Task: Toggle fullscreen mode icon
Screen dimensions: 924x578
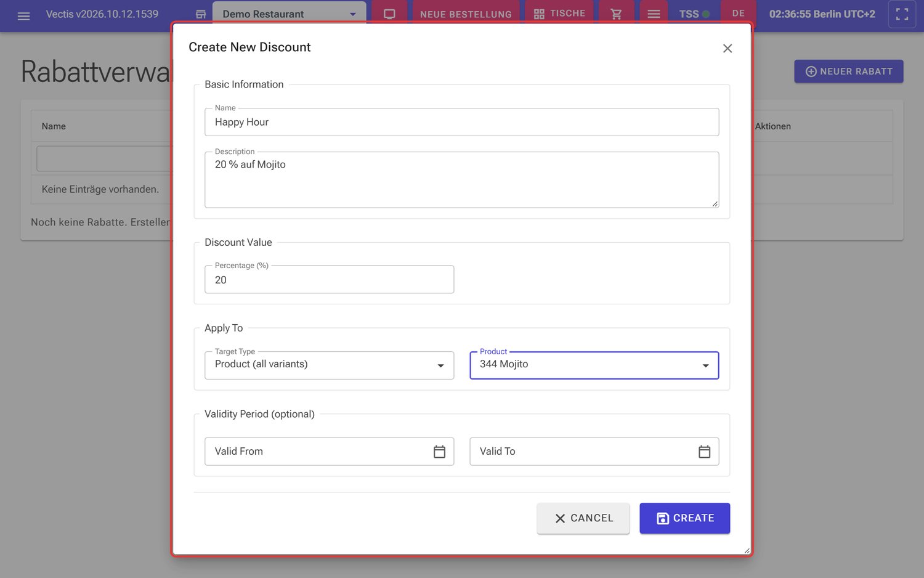Action: point(902,14)
